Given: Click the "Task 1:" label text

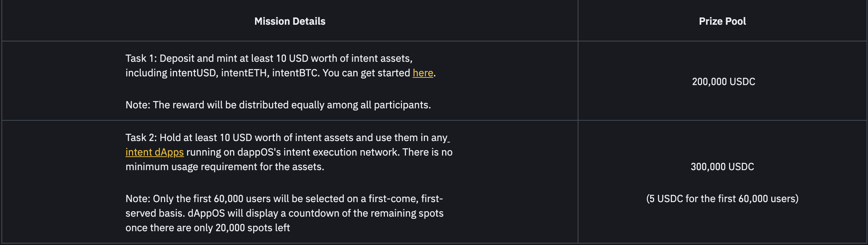Looking at the screenshot, I should tap(141, 59).
